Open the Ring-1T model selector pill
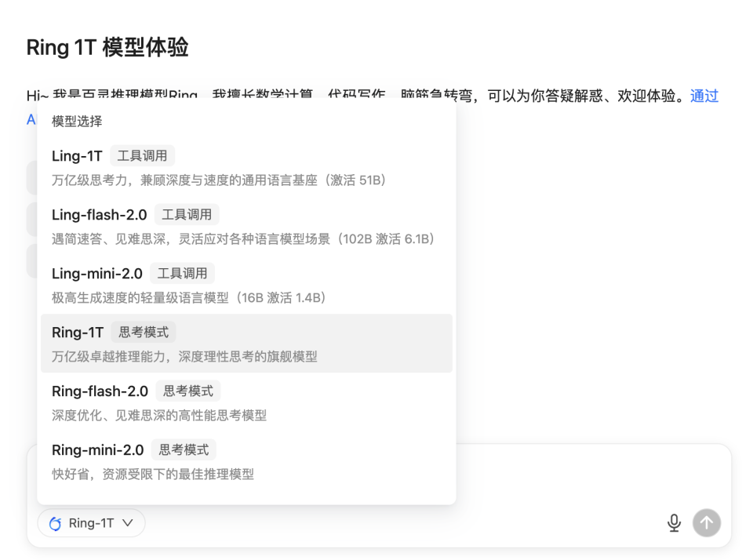This screenshot has height=560, width=753. (91, 523)
